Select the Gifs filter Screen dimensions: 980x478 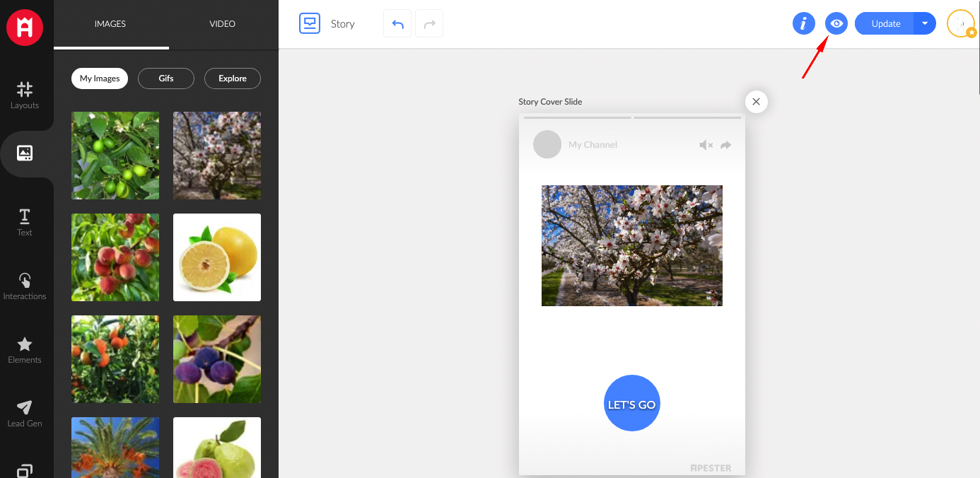pyautogui.click(x=166, y=78)
